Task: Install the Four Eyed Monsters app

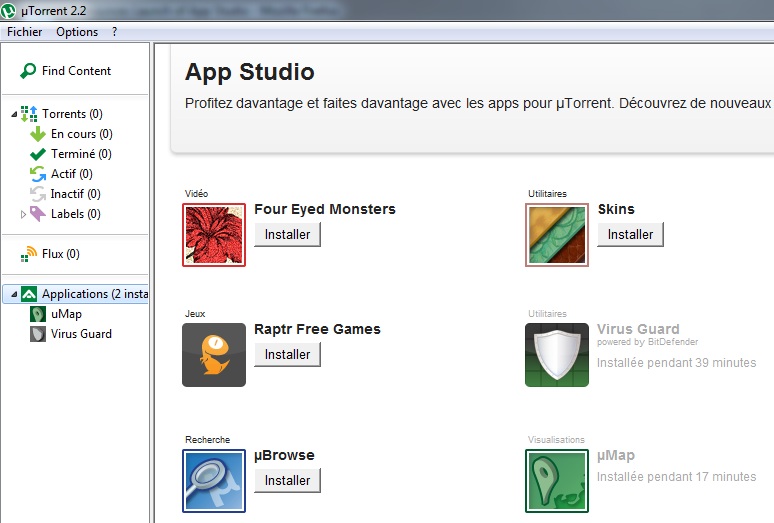Action: (287, 234)
